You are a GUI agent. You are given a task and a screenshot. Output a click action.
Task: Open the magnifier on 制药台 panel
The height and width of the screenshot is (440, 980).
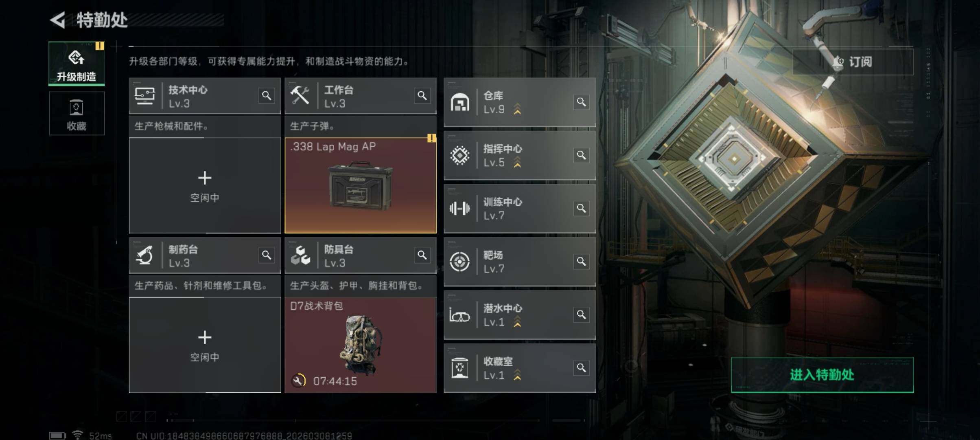point(267,255)
